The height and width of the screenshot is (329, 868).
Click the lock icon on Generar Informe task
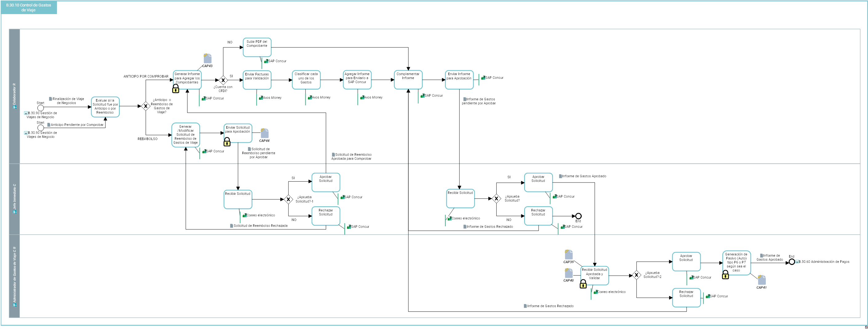click(176, 89)
